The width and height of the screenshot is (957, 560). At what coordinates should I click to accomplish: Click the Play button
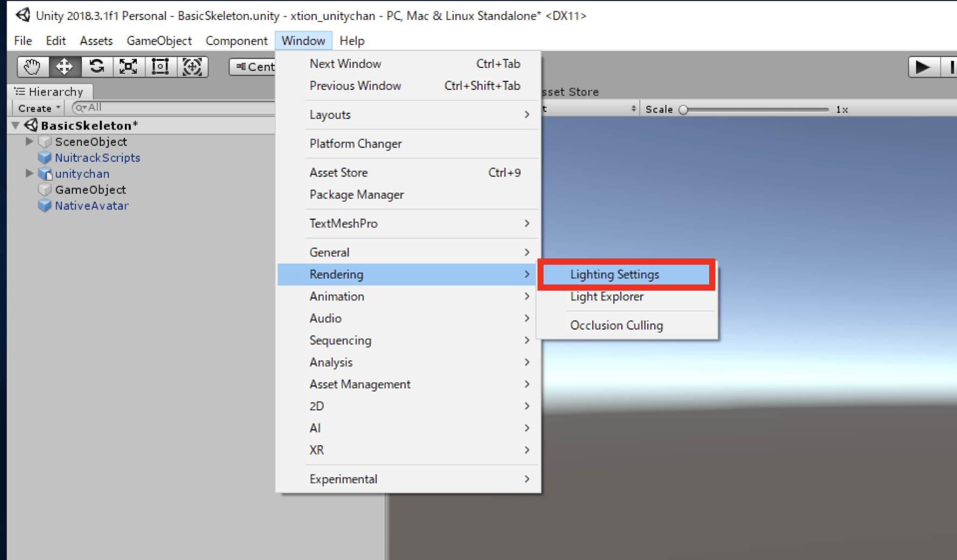coord(924,67)
